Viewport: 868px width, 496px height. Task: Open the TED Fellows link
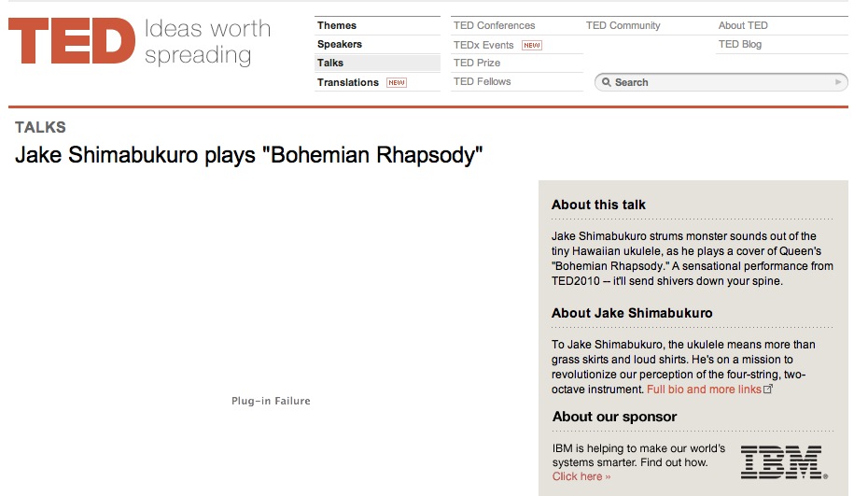point(483,81)
